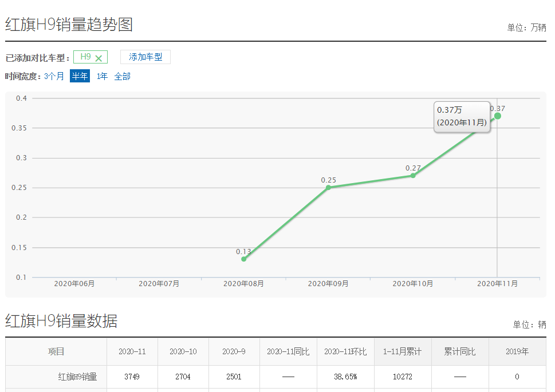Image resolution: width=555 pixels, height=392 pixels.
Task: Select the 半年 time range
Action: click(x=80, y=76)
